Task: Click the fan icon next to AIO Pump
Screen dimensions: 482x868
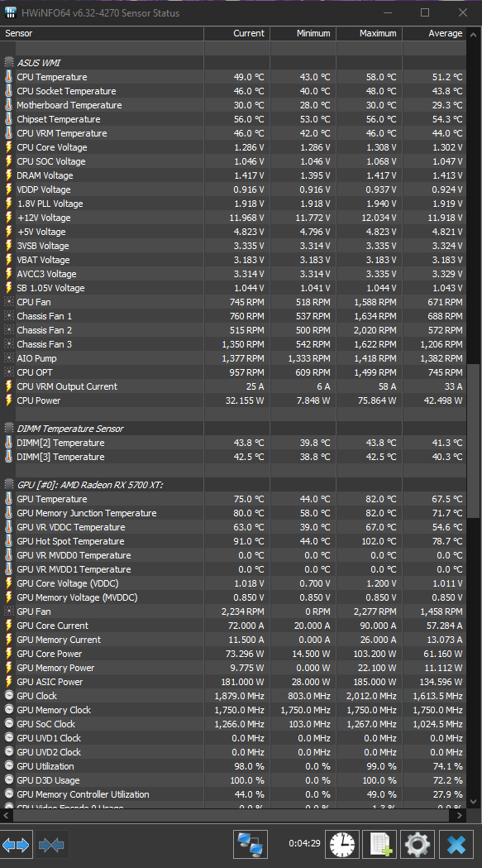Action: click(8, 358)
